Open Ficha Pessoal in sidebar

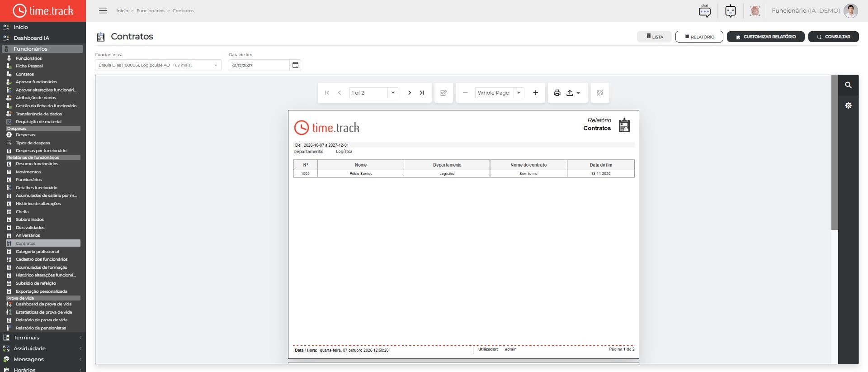coord(29,66)
